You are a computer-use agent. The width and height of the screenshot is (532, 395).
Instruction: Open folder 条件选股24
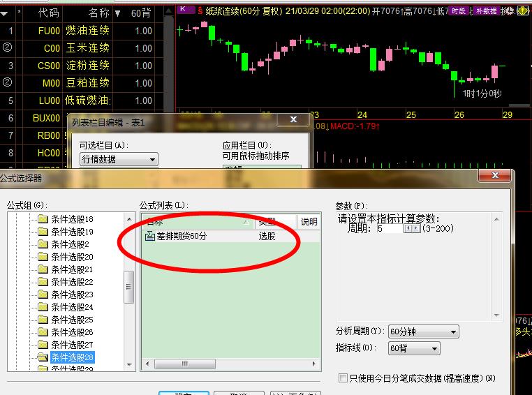pos(72,307)
